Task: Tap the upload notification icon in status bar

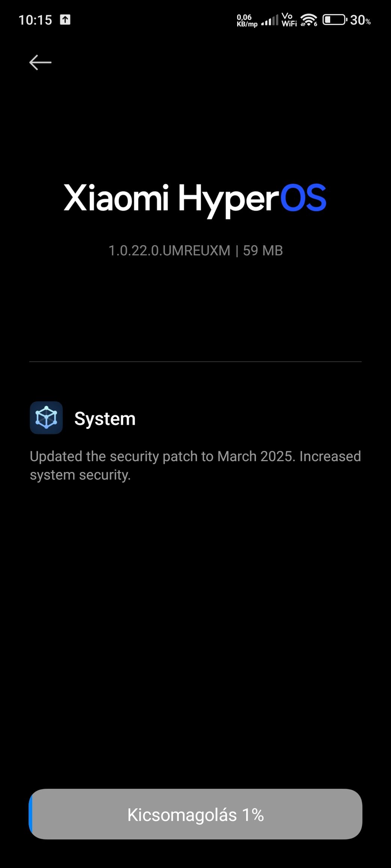Action: (65, 19)
